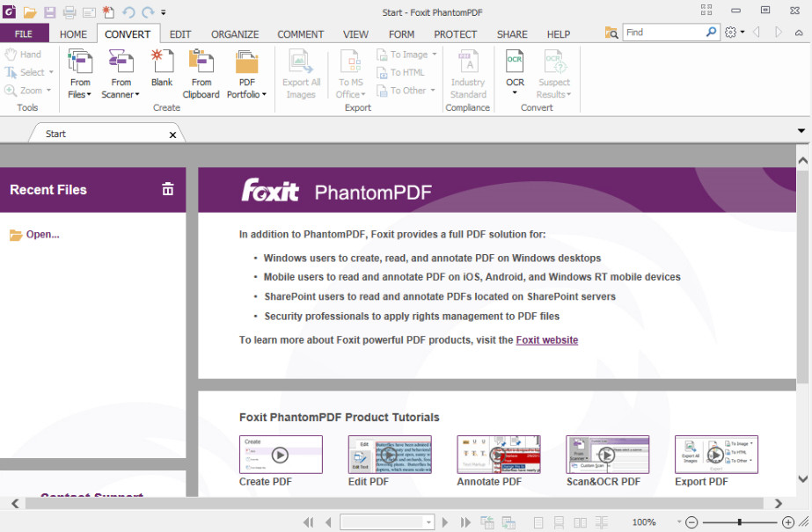The height and width of the screenshot is (532, 812).
Task: Close the Start tab
Action: [x=172, y=135]
